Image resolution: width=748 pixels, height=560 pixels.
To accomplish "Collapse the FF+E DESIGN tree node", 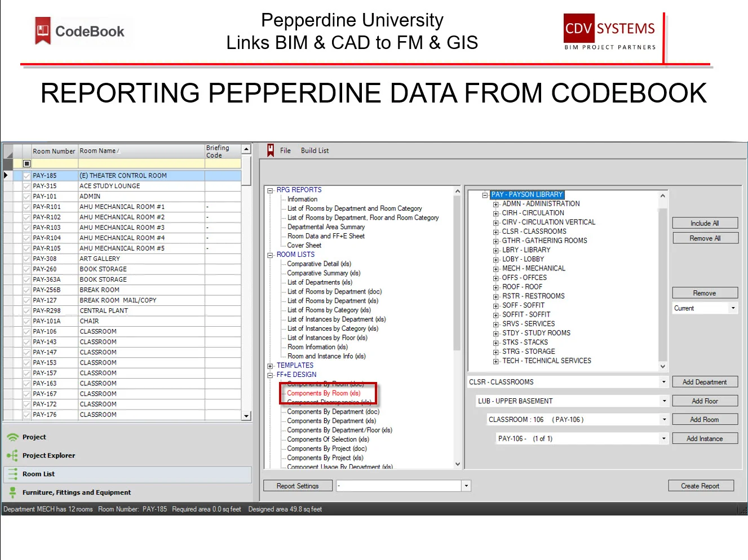I will click(270, 375).
